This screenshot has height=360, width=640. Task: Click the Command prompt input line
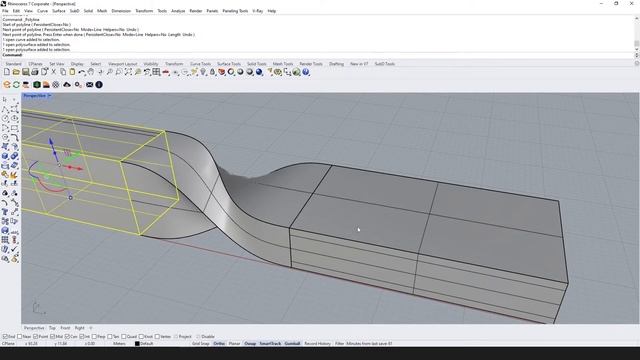tap(318, 55)
